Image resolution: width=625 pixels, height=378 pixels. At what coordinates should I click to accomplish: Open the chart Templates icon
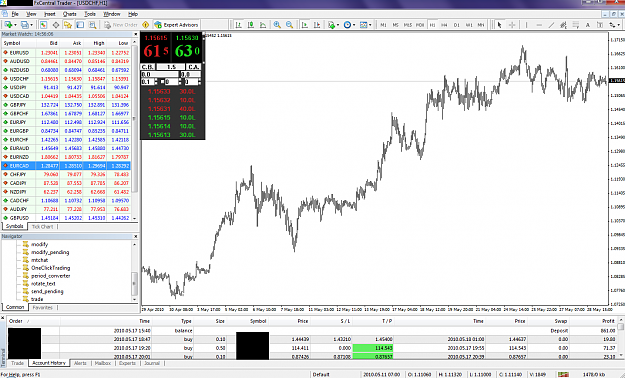pos(364,25)
